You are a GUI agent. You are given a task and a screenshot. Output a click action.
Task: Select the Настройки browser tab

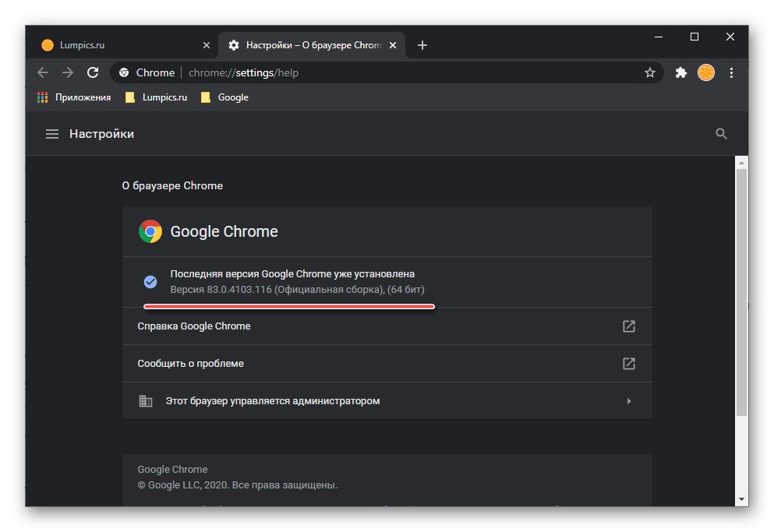[304, 44]
